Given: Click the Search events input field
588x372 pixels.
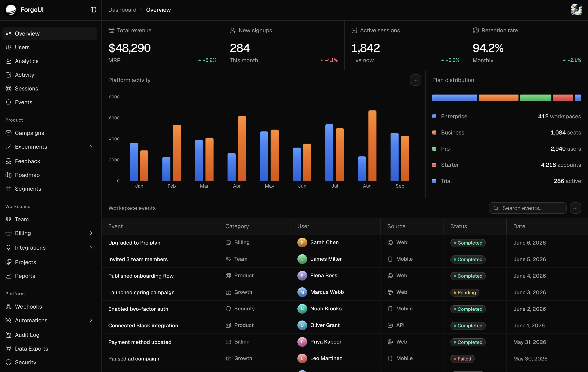Looking at the screenshot, I should [527, 208].
